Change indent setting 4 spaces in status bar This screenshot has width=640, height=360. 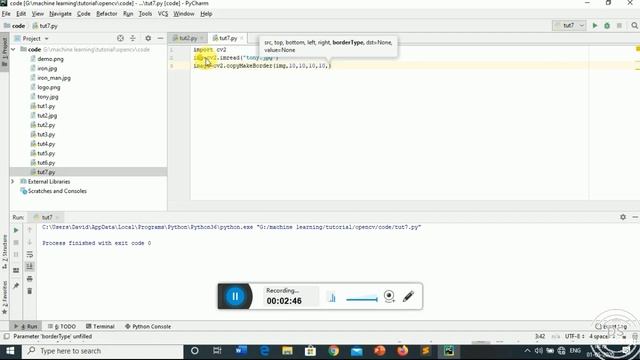[601, 336]
